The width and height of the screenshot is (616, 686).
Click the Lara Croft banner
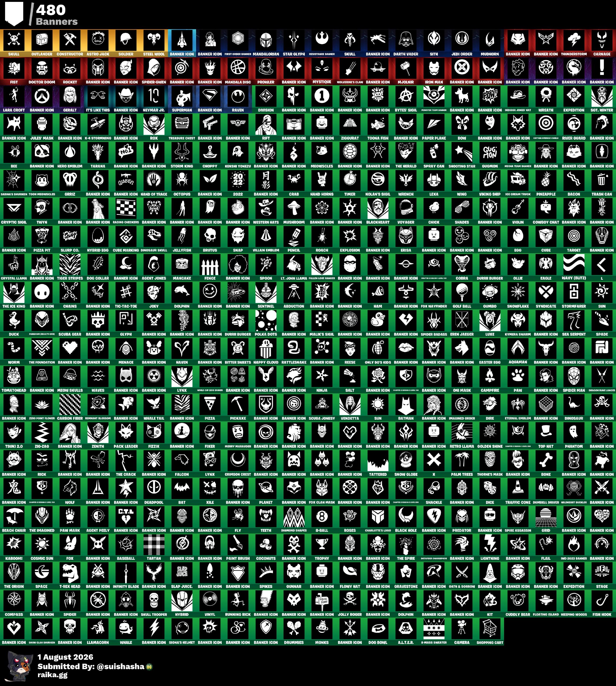click(x=14, y=99)
